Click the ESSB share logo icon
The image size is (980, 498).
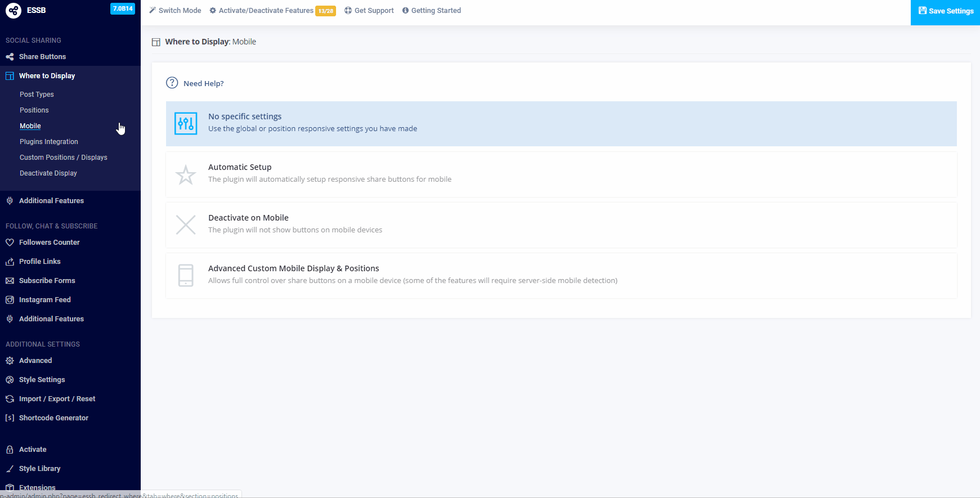14,10
